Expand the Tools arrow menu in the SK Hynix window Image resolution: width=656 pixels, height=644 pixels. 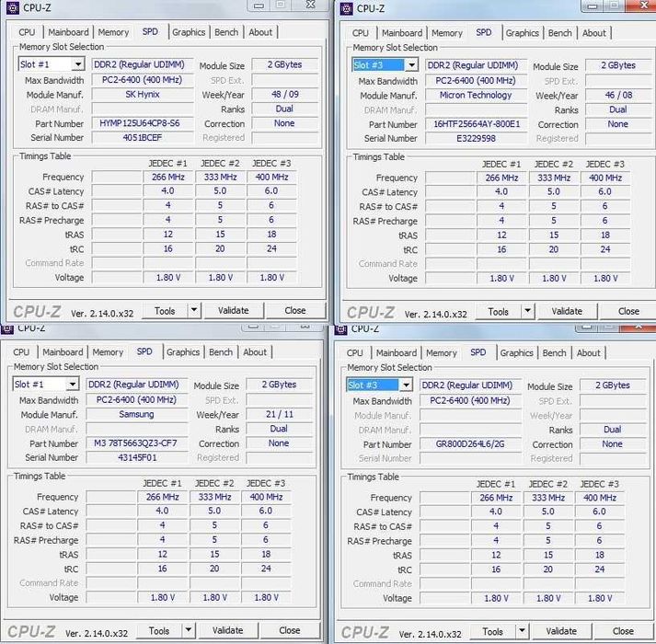pos(194,310)
